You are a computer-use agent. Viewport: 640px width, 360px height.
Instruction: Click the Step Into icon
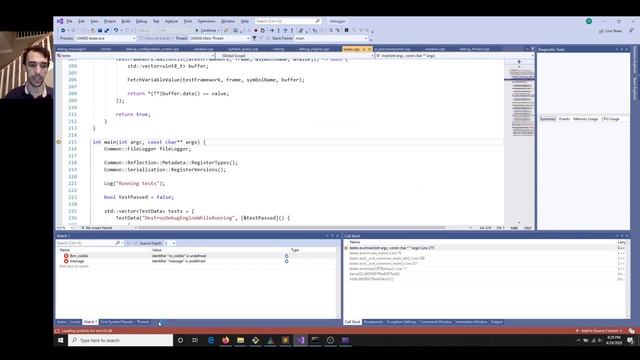coord(278,31)
